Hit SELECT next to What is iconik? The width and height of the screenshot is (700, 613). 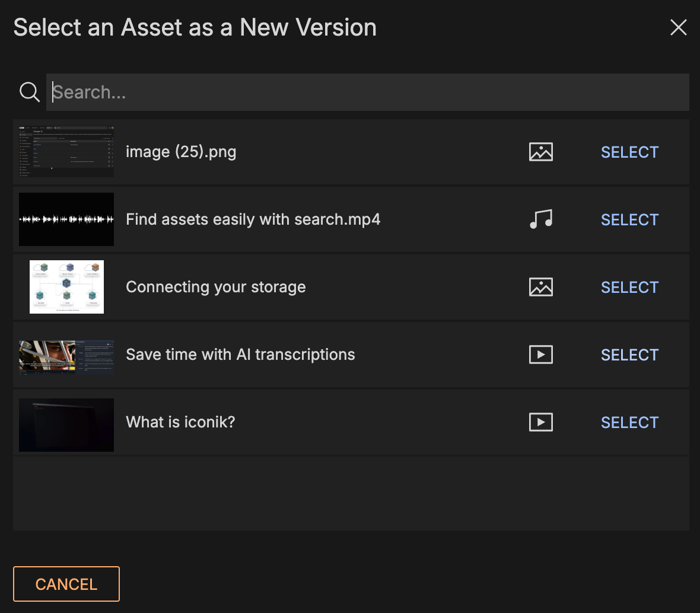coord(629,423)
